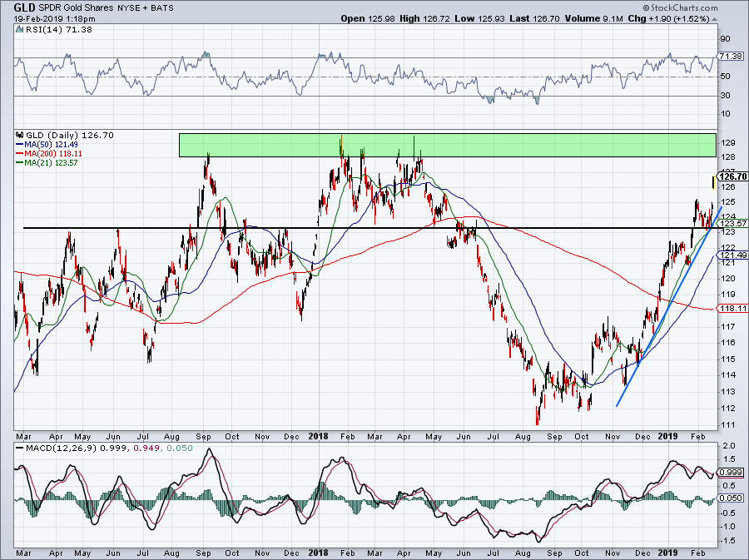Click the 30 level on the RSI axis
The image size is (749, 560).
725,96
